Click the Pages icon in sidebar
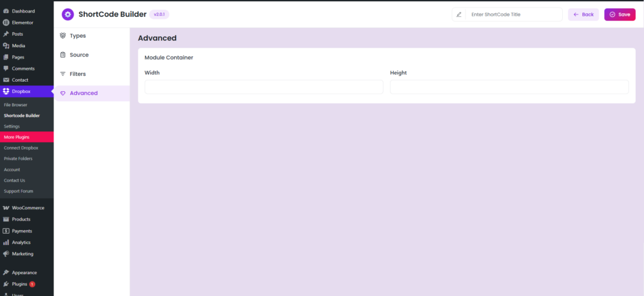Image resolution: width=644 pixels, height=296 pixels. click(6, 57)
